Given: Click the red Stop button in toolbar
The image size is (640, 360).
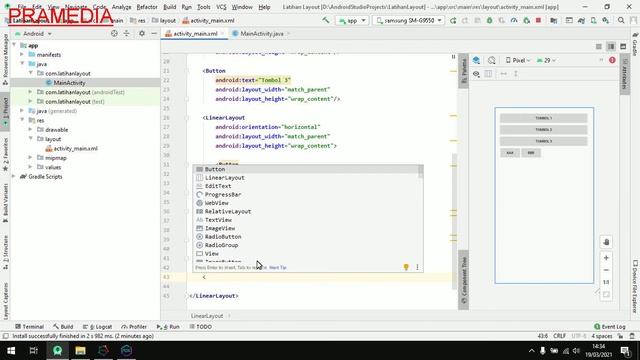Looking at the screenshot, I should [x=538, y=20].
